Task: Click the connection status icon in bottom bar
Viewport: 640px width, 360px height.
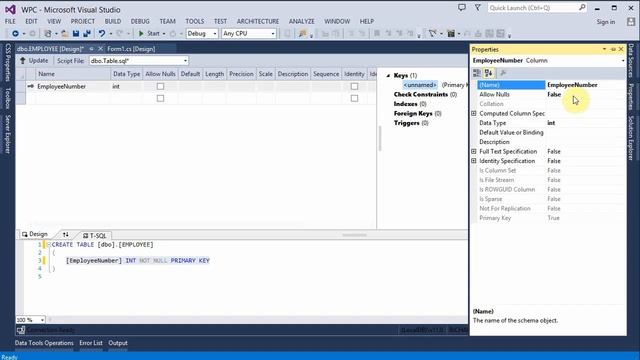Action: [21, 330]
